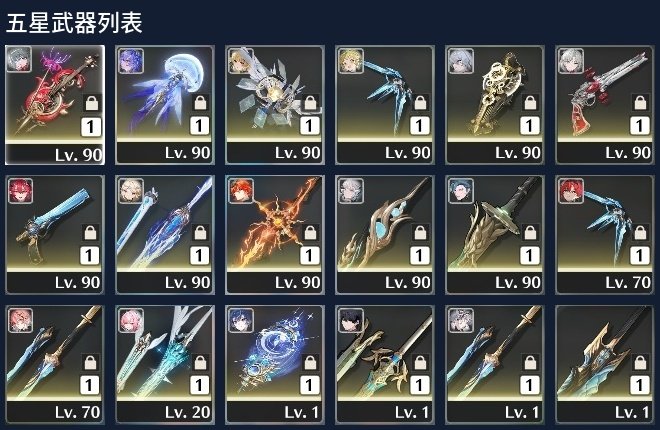
Task: Select the blue pistol weapon at Lv. 90
Action: pyautogui.click(x=55, y=235)
